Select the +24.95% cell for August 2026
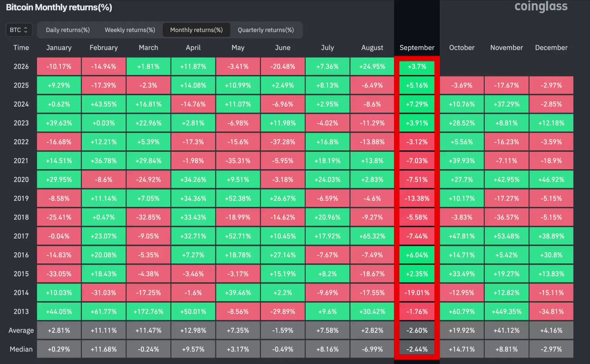Viewport: 590px width, 364px height. click(x=372, y=66)
